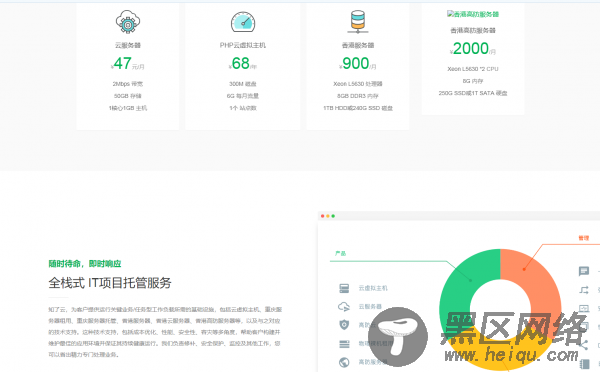Click the 云服务器 gear-cloud icon
The width and height of the screenshot is (600, 372).
click(128, 22)
